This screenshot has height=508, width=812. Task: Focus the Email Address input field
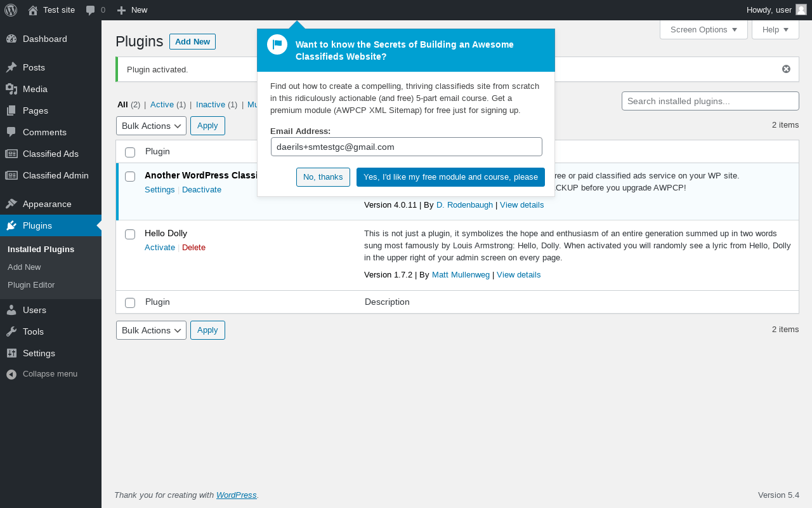407,147
